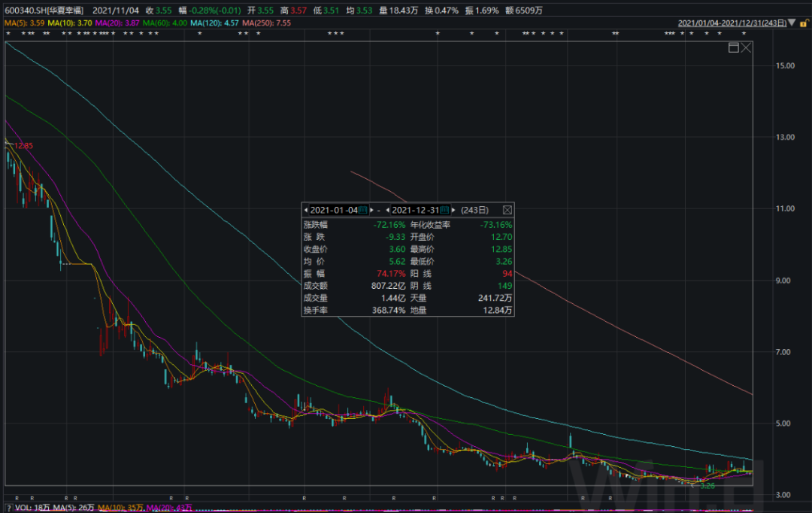Screen dimensions: 812x513
Task: Click the 阴线 count 149
Action: 505,286
